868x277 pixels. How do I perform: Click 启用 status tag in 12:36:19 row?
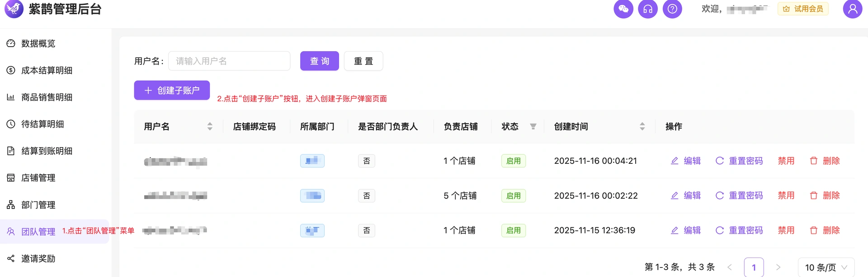pos(514,230)
